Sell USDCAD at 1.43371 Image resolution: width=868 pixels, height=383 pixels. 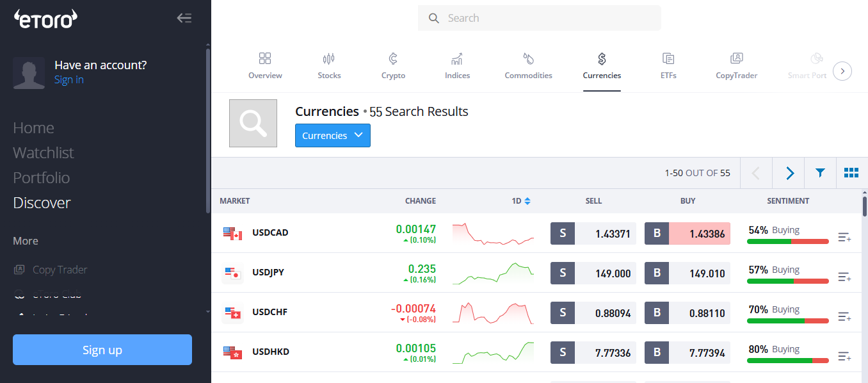(x=593, y=234)
